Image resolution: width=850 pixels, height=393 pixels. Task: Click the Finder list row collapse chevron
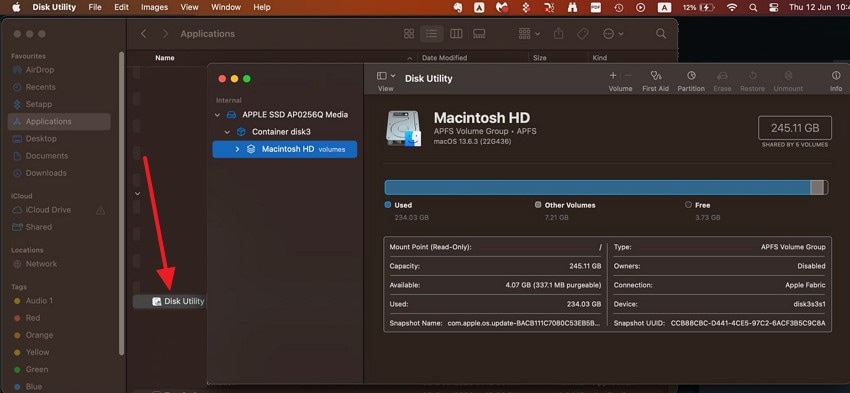tap(137, 194)
